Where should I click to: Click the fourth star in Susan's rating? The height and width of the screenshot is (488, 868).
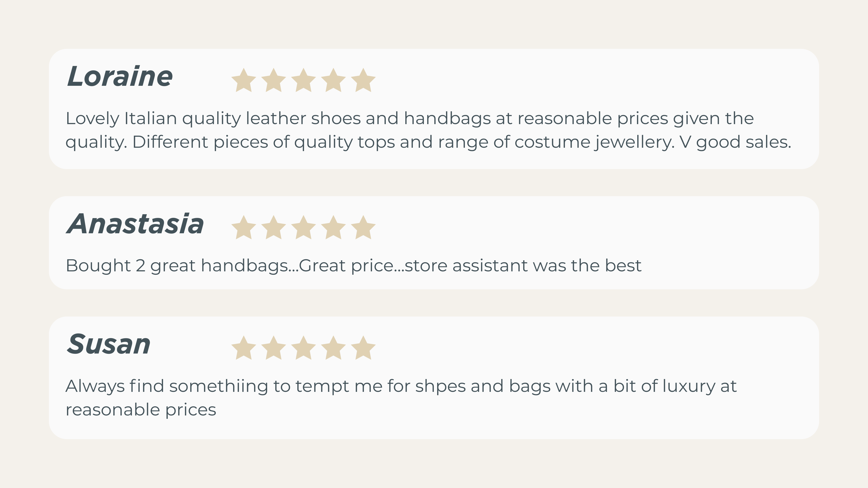[x=333, y=348]
